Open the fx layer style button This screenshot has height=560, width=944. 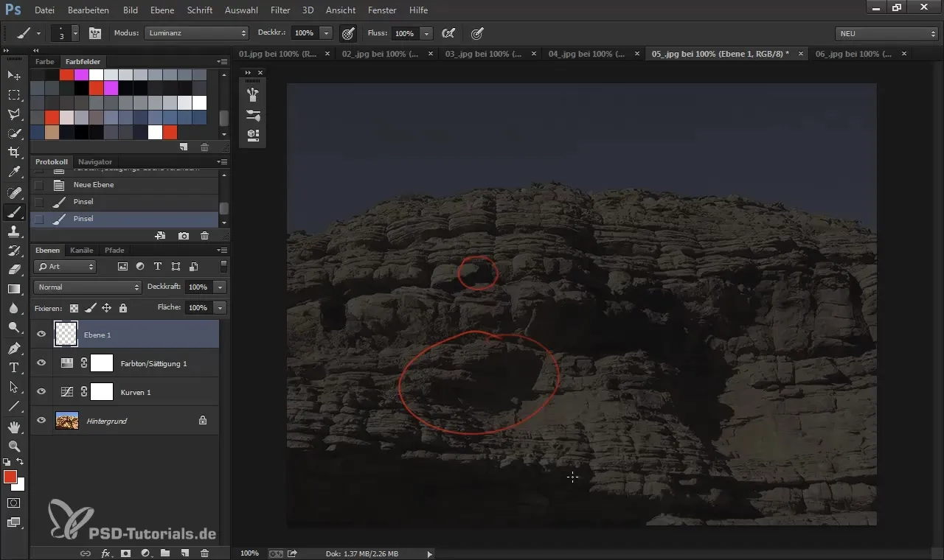(105, 553)
